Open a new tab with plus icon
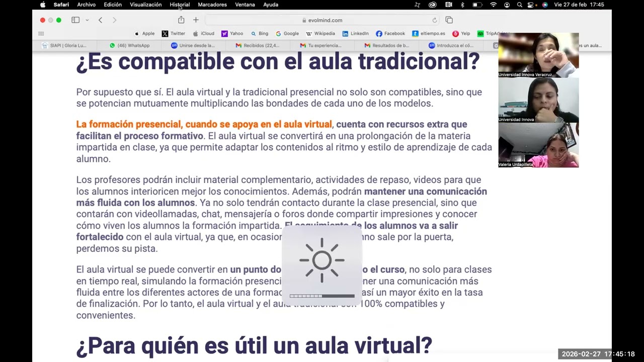644x362 pixels. point(196,20)
